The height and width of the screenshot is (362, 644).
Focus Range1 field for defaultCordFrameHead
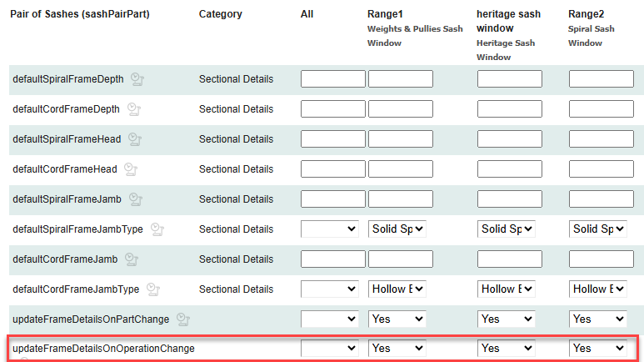tap(401, 169)
